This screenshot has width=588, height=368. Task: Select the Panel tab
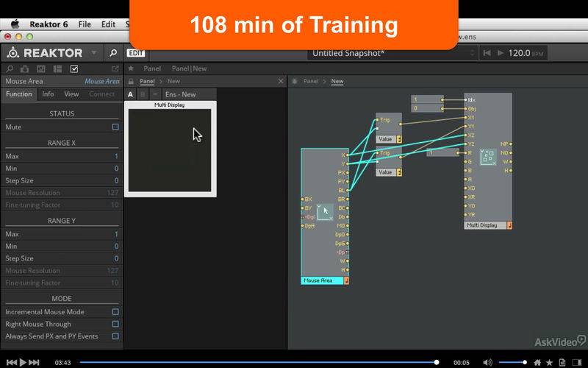click(x=152, y=68)
